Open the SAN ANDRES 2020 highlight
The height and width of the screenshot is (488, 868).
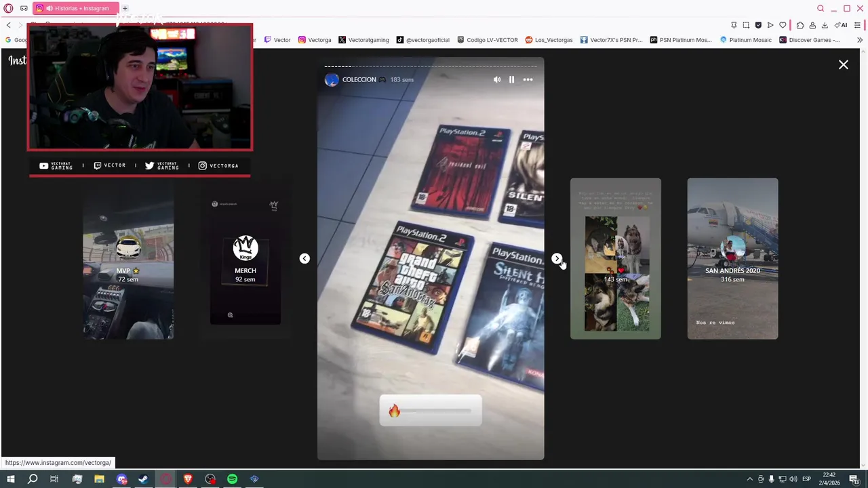pyautogui.click(x=732, y=258)
